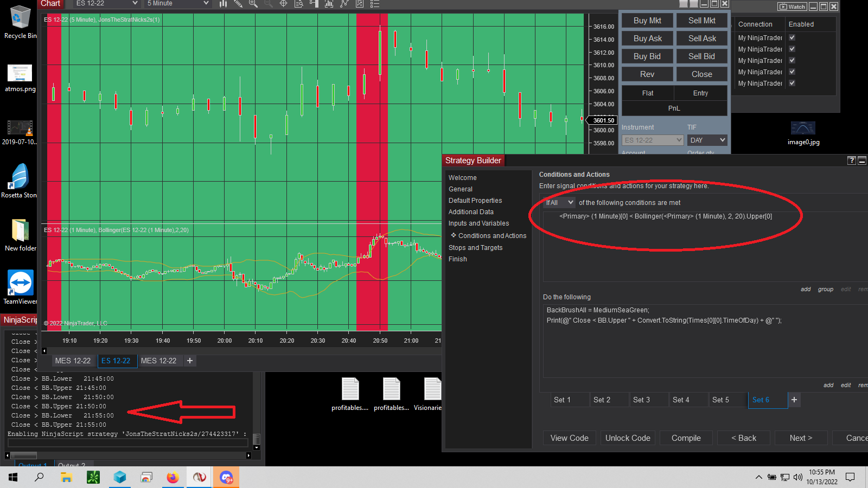Image resolution: width=868 pixels, height=488 pixels.
Task: Launch TeamViewer from the desktop
Action: [20, 287]
